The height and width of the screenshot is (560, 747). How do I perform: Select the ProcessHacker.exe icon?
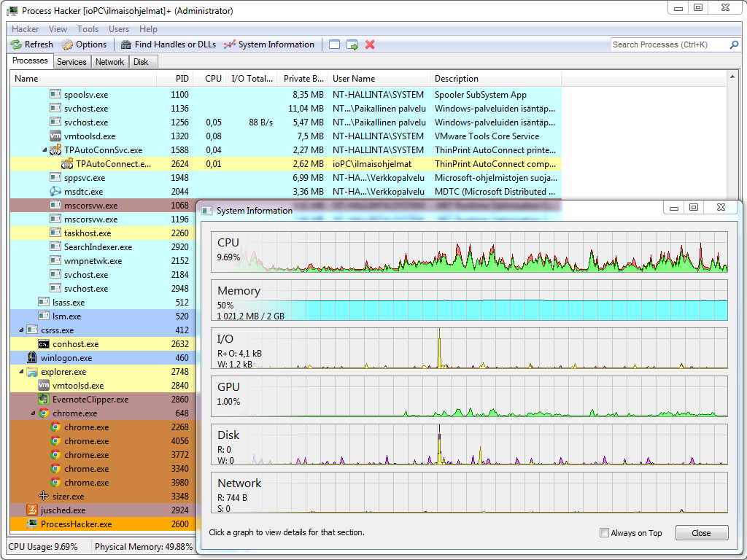coord(32,524)
